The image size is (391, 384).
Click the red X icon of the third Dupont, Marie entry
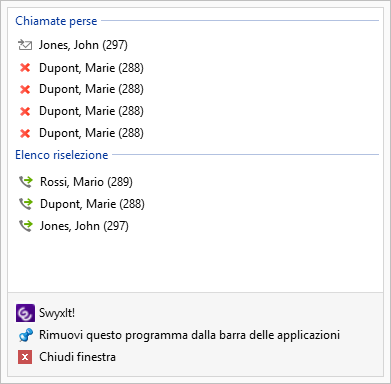click(x=25, y=111)
